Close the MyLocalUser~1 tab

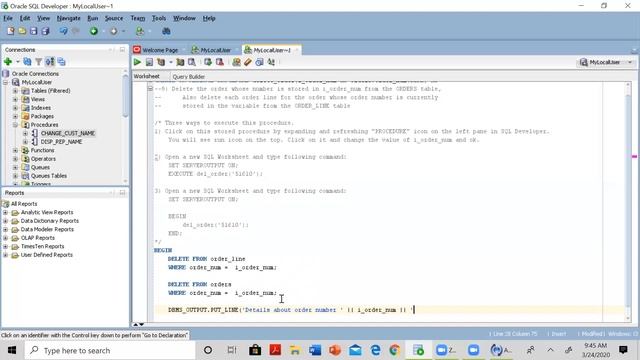[297, 50]
